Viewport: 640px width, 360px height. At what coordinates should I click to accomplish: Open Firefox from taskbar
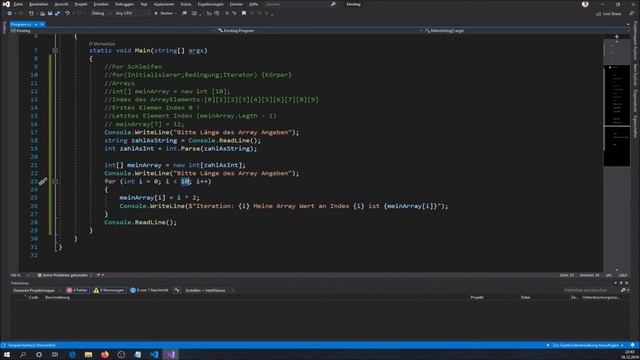(x=105, y=354)
